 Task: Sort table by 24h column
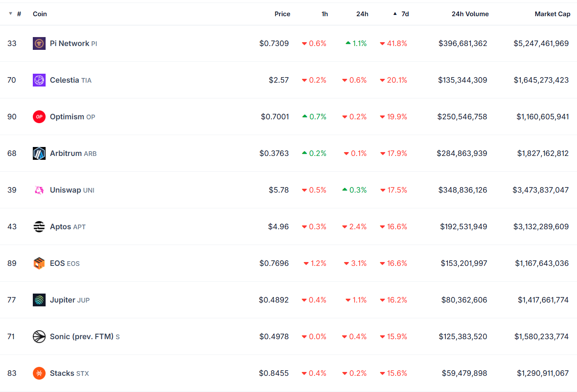[x=362, y=14]
